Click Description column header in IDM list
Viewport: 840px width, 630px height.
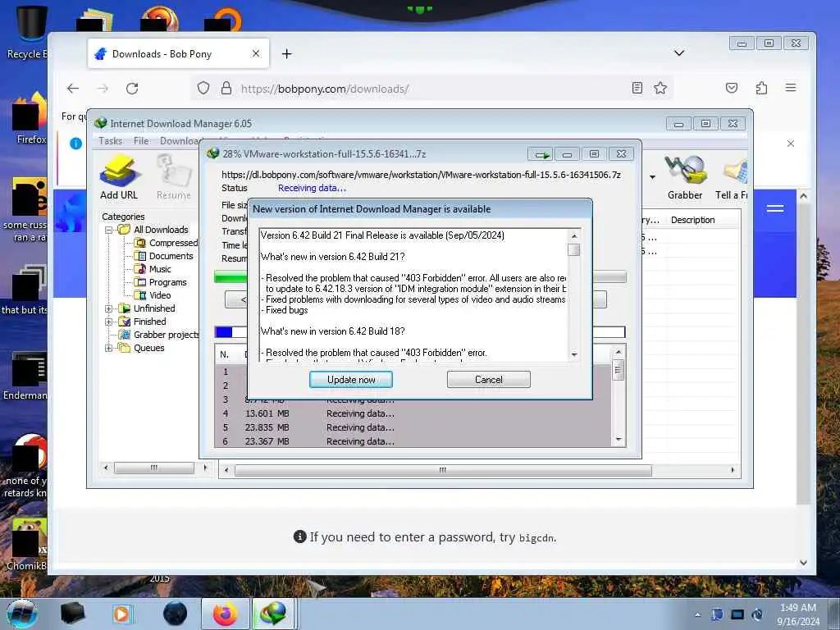pos(692,220)
